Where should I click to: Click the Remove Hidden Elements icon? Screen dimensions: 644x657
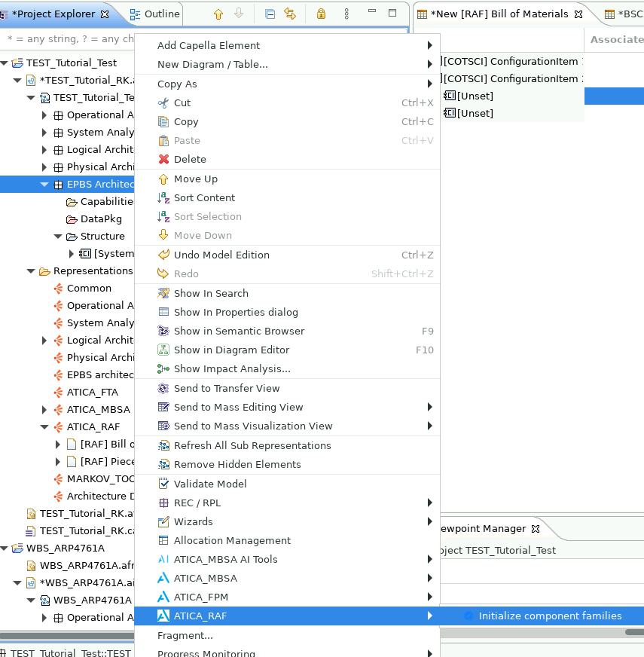tap(163, 465)
